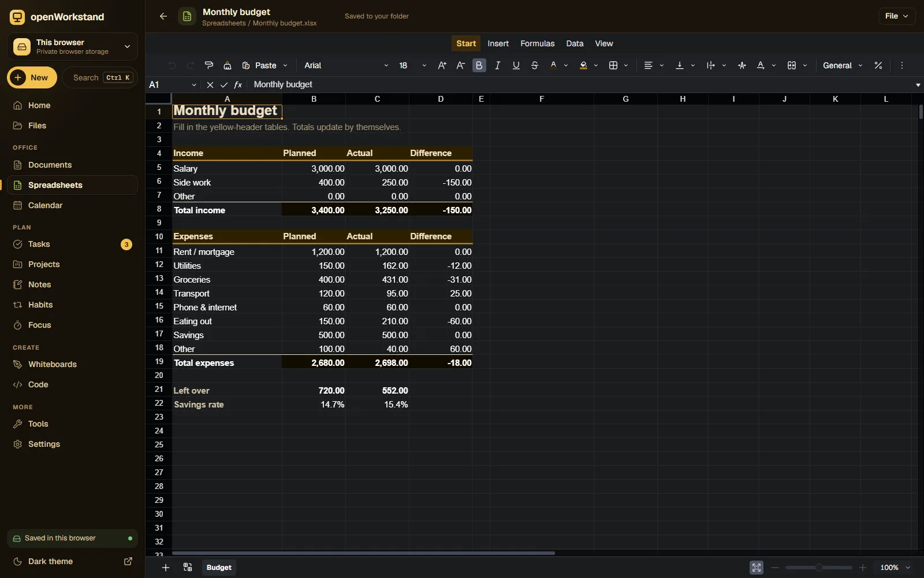This screenshot has width=924, height=578.
Task: Open Tasks in the sidebar
Action: tap(72, 244)
